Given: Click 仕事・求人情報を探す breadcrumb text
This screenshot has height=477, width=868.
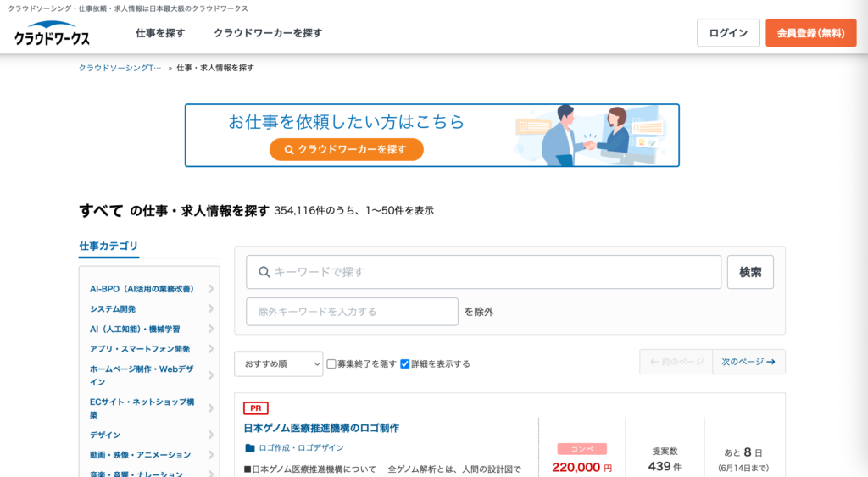Looking at the screenshot, I should (215, 68).
